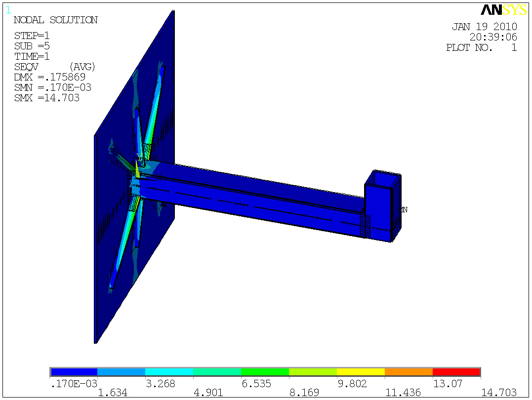Click the '20:39:06' timestamp
Screen dimensions: 532x400
pyautogui.click(x=493, y=37)
